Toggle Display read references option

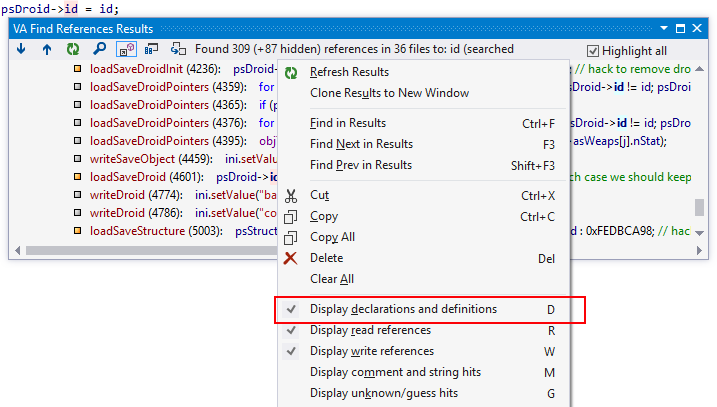click(x=370, y=330)
